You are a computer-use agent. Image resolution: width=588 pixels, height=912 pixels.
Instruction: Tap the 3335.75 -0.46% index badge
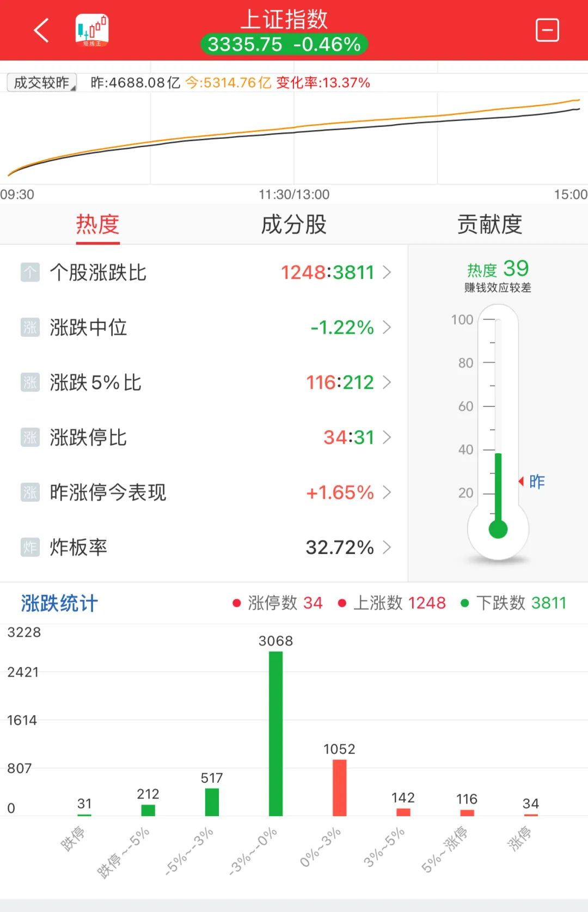pyautogui.click(x=284, y=44)
